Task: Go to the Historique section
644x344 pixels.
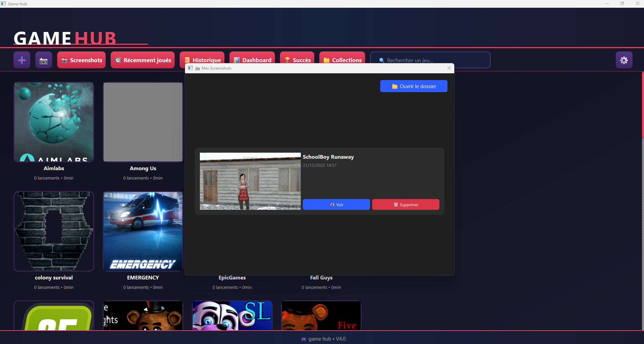Action: point(202,58)
